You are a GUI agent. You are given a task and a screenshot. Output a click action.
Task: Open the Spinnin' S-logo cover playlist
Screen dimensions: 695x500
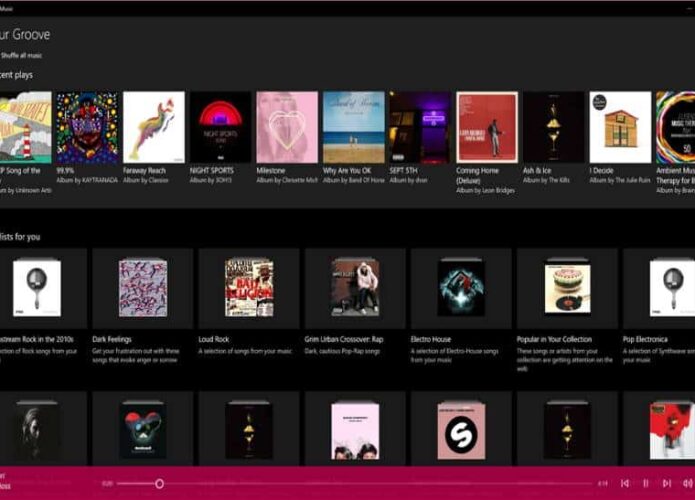tap(461, 431)
